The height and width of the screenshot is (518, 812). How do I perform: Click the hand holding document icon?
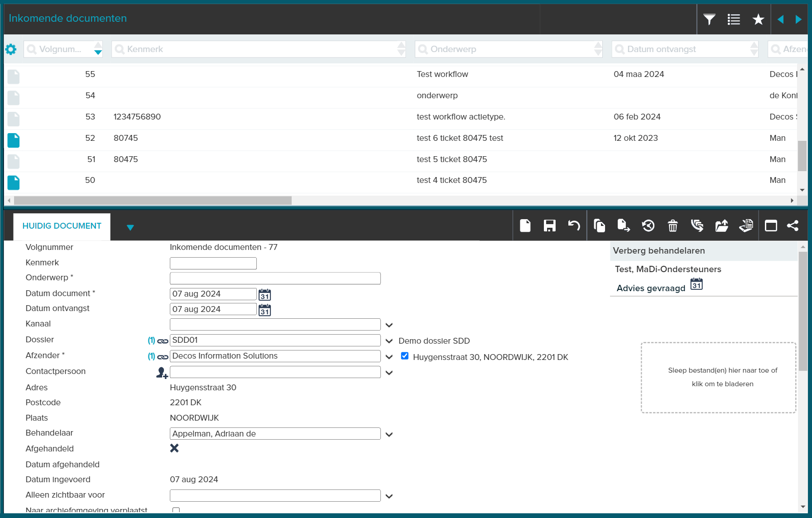(x=746, y=225)
